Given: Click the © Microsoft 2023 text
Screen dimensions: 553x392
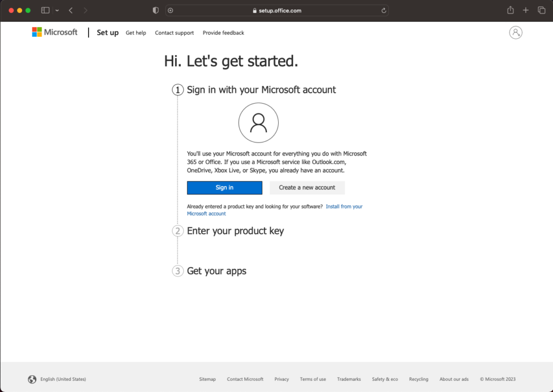Looking at the screenshot, I should [x=497, y=379].
